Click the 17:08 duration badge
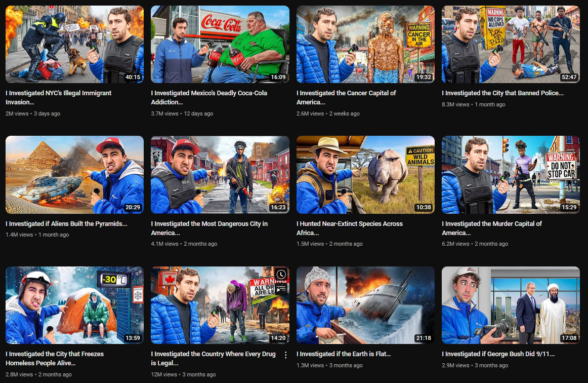Viewport: 588px width, 383px height. 569,338
